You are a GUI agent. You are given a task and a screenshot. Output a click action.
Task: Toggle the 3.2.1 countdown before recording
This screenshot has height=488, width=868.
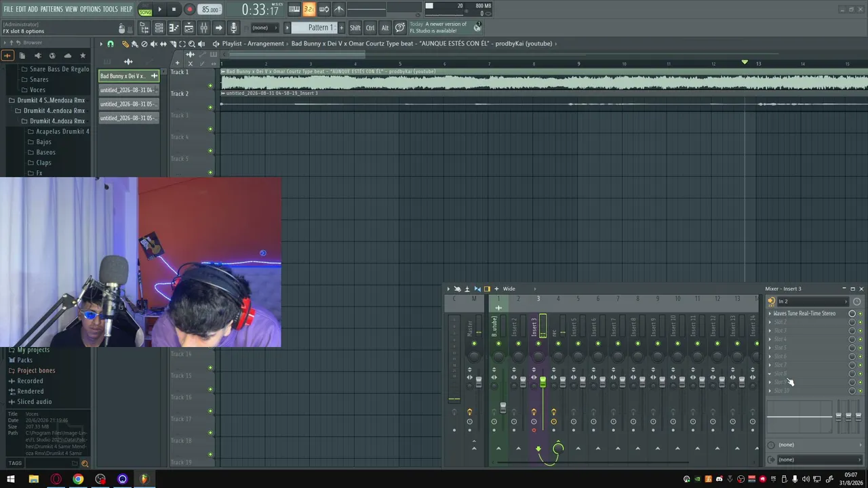pyautogui.click(x=309, y=9)
